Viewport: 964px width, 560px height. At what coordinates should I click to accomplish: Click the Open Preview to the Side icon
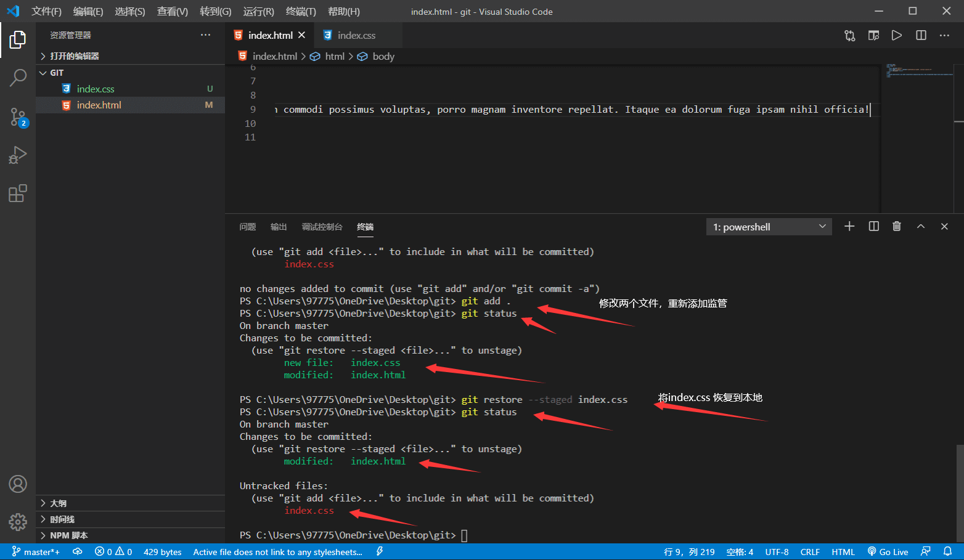point(873,36)
